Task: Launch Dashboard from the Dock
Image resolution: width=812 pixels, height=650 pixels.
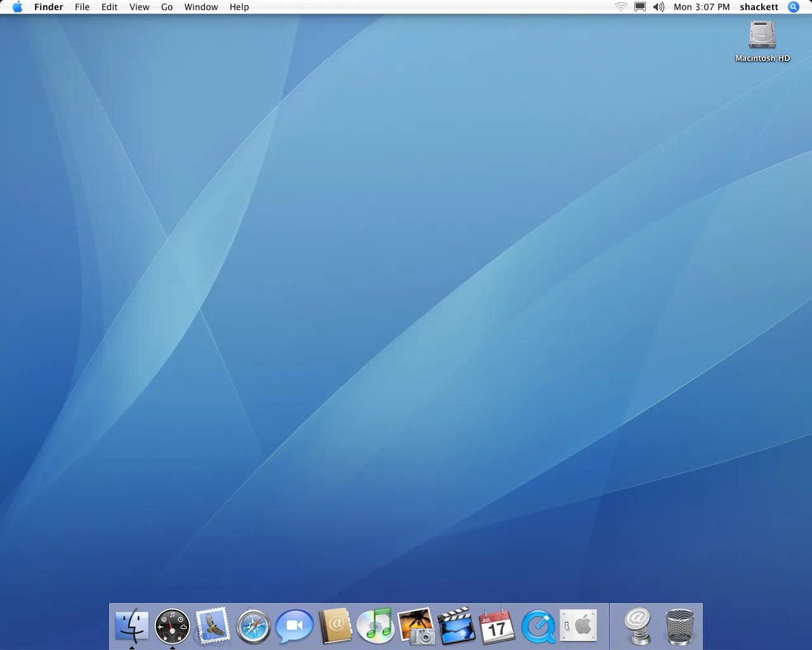Action: tap(172, 626)
